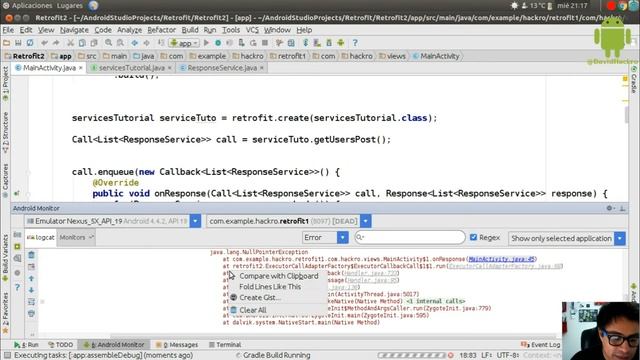640x360 pixels.
Task: Select the logcat tab
Action: click(x=40, y=237)
